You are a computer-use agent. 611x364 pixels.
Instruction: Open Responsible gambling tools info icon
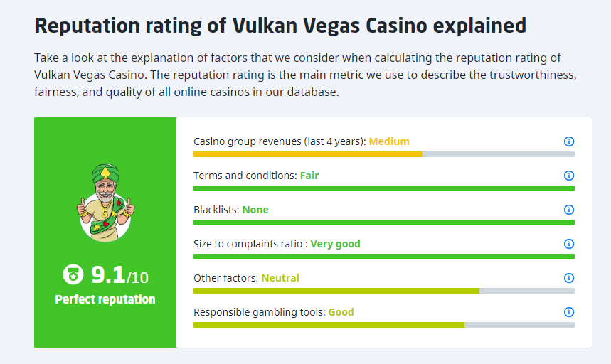pyautogui.click(x=568, y=312)
